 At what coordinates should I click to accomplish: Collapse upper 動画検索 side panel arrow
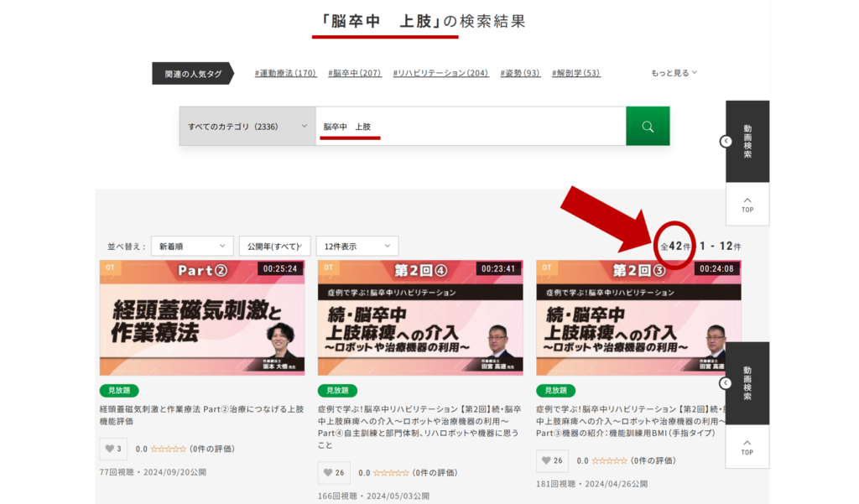point(726,141)
